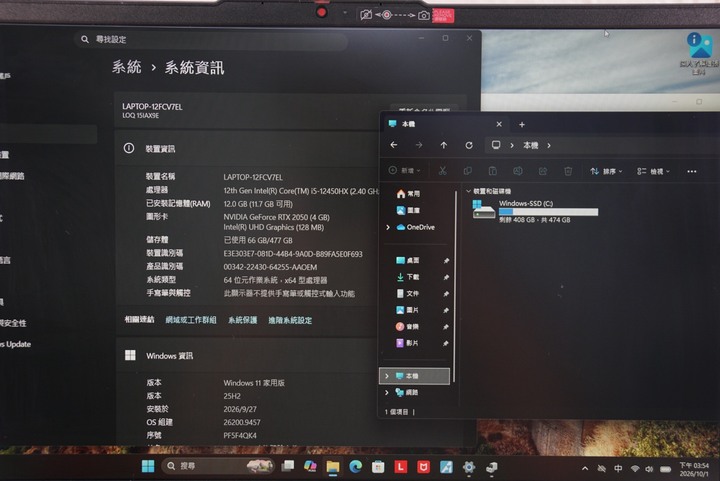
Task: Open the 系統保護 link
Action: (242, 320)
